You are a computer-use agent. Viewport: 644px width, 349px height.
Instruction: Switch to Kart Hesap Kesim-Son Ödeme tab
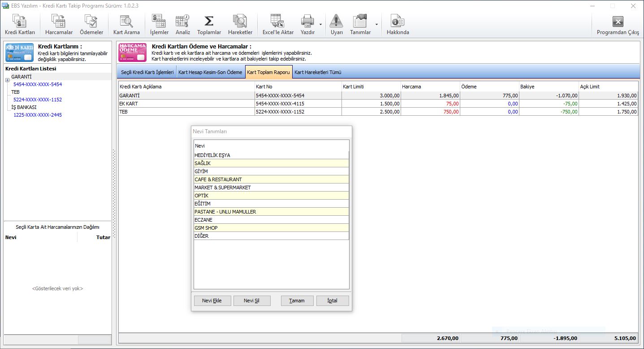click(x=210, y=72)
